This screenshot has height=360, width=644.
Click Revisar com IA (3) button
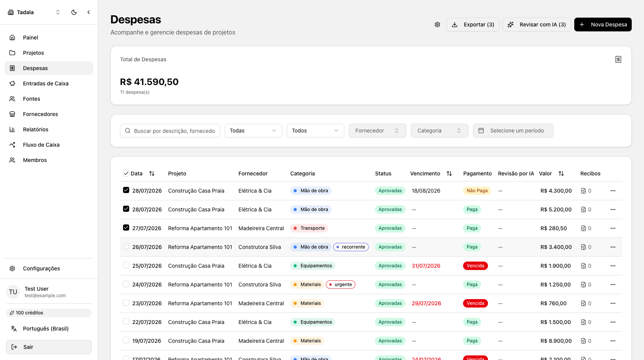coord(537,25)
